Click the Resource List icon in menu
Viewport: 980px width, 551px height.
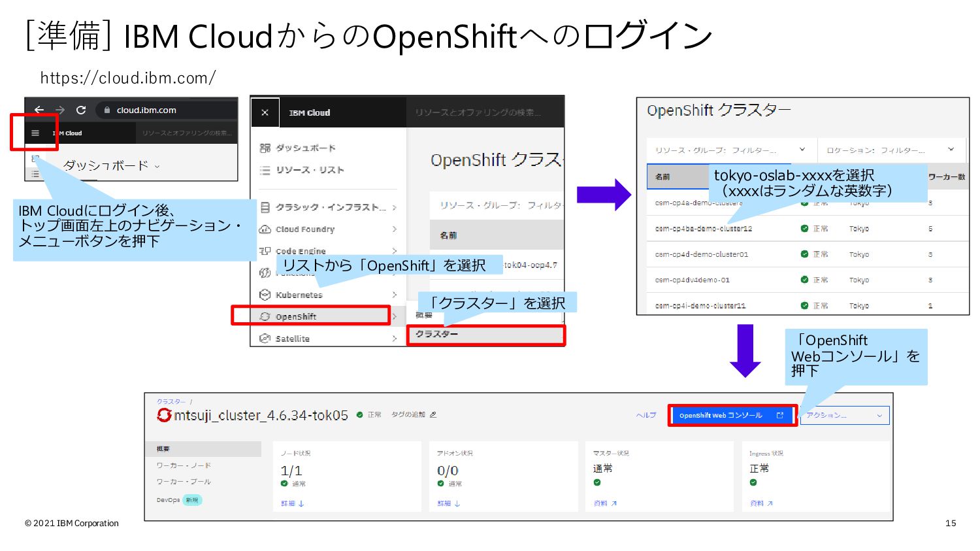265,170
